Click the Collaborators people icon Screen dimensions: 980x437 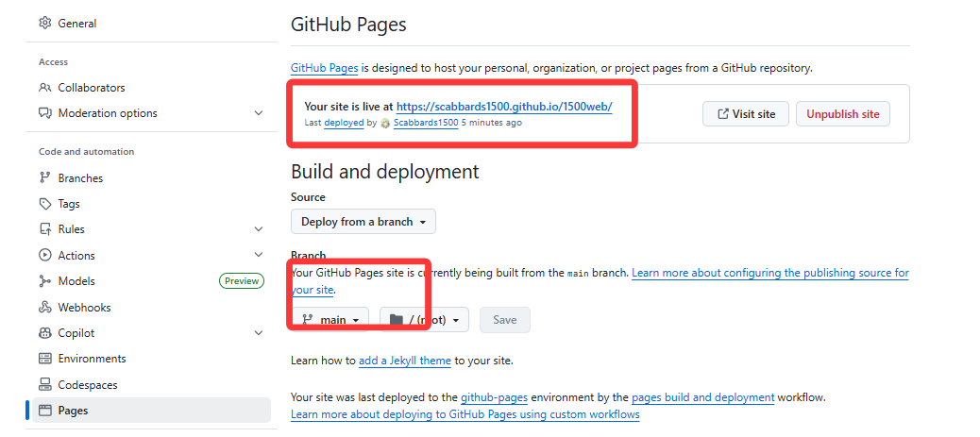click(x=44, y=88)
